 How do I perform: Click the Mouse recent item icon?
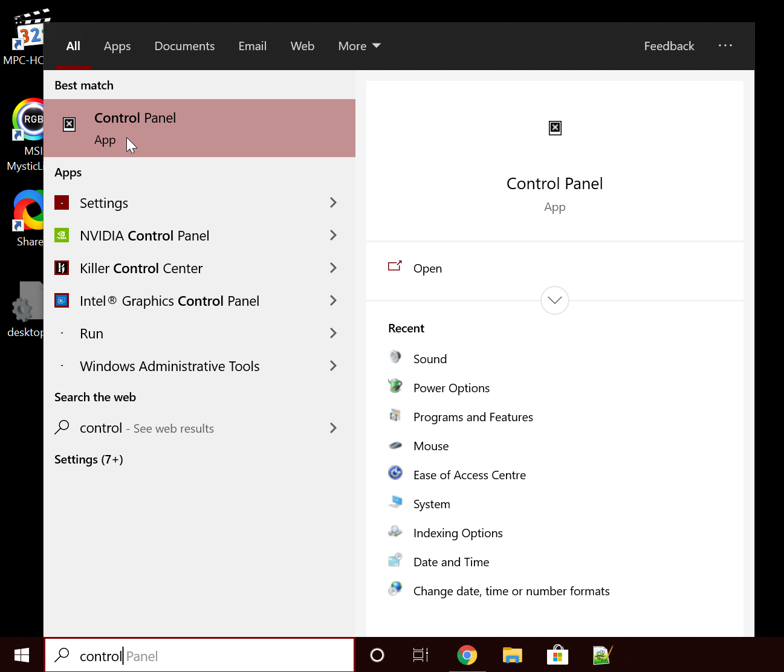(x=395, y=445)
